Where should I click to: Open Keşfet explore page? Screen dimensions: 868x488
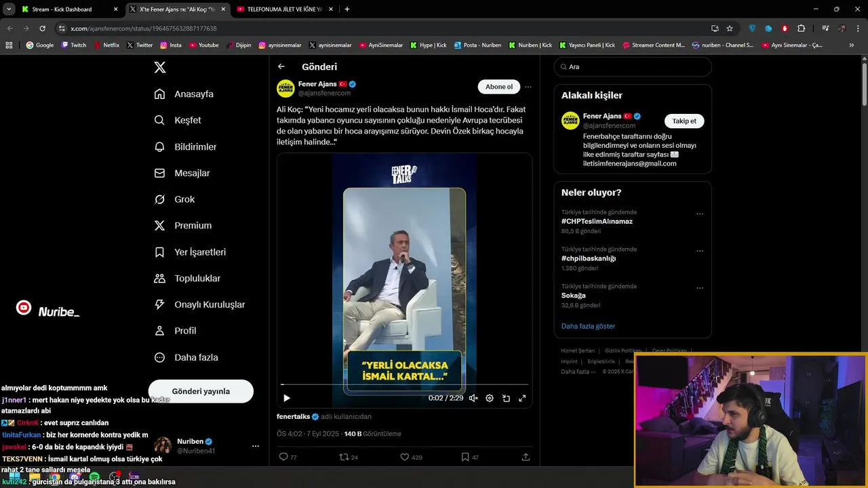click(178, 120)
